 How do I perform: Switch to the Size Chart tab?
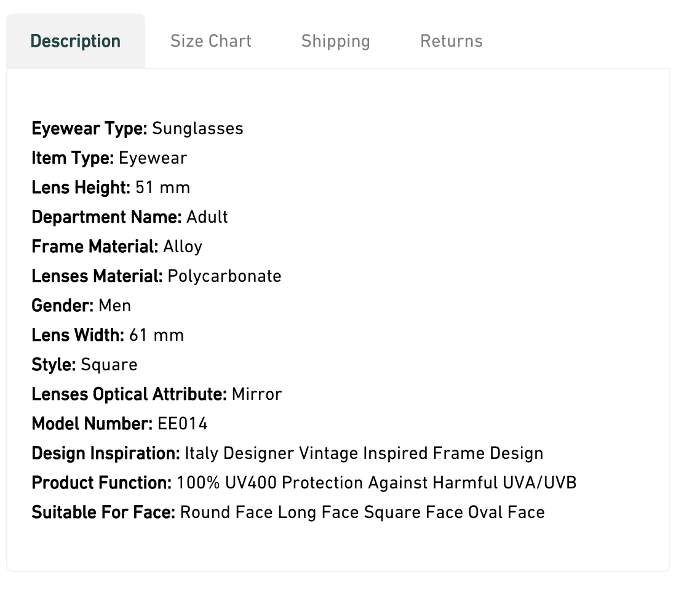211,41
